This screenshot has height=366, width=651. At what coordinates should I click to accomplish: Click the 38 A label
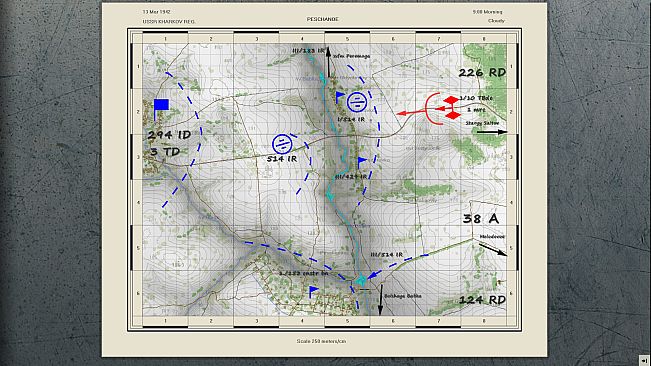[x=481, y=219]
